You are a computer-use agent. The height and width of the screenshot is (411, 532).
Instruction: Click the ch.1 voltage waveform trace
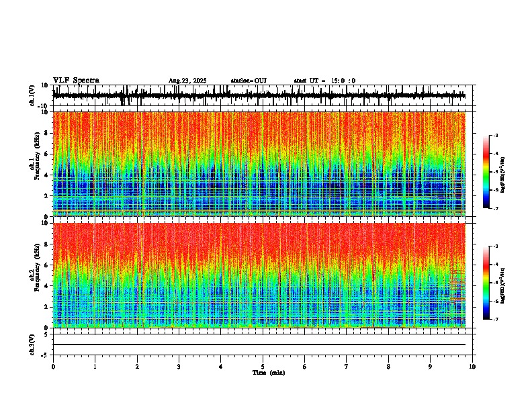tap(259, 95)
